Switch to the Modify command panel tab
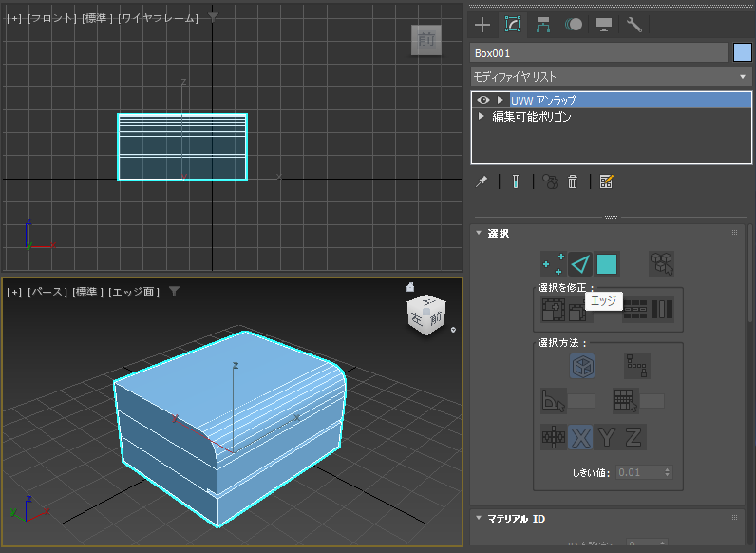Screen dimensions: 756x553 [x=513, y=24]
